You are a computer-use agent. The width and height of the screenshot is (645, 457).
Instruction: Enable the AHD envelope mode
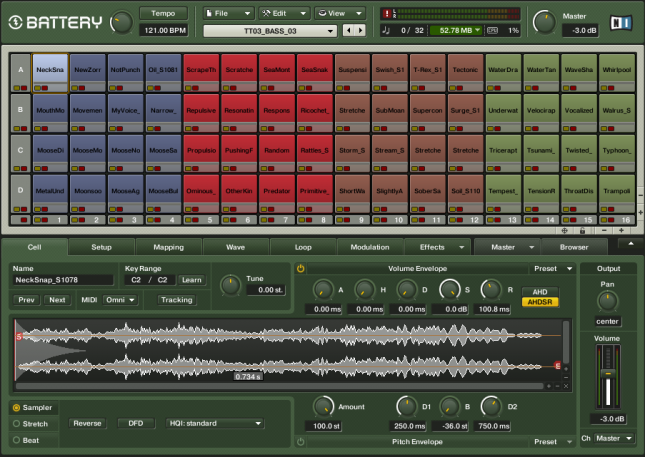coord(538,291)
